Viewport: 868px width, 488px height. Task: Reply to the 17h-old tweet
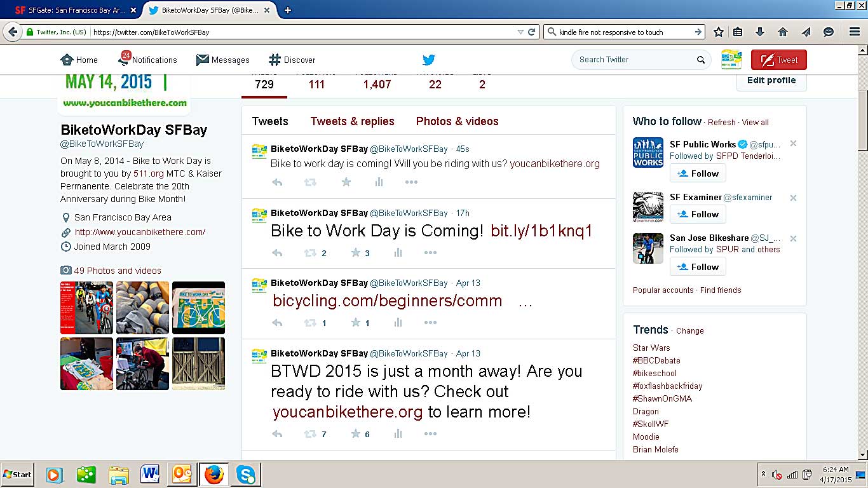tap(277, 253)
